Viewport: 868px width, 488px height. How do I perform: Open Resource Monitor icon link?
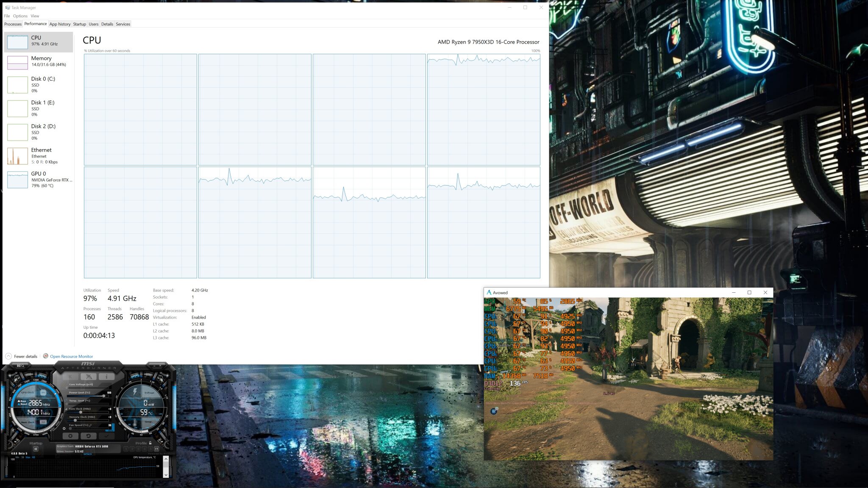pos(46,356)
